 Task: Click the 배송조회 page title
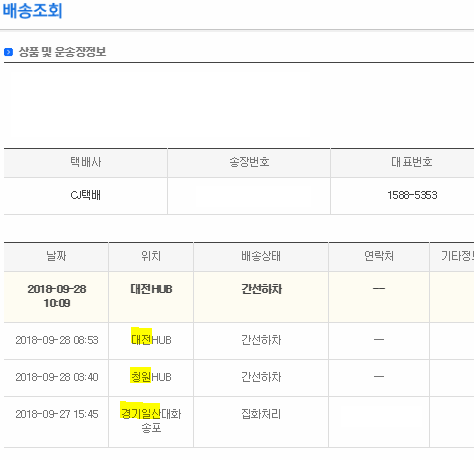(32, 11)
